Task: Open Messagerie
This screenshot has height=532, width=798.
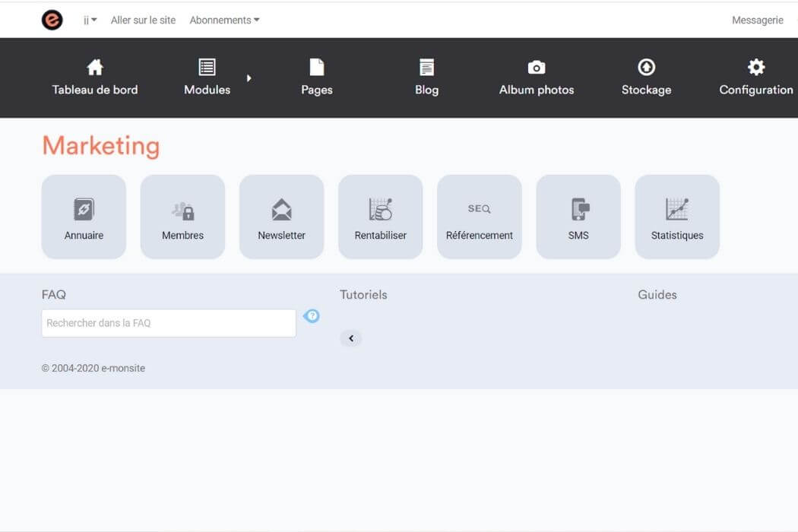Action: click(757, 20)
